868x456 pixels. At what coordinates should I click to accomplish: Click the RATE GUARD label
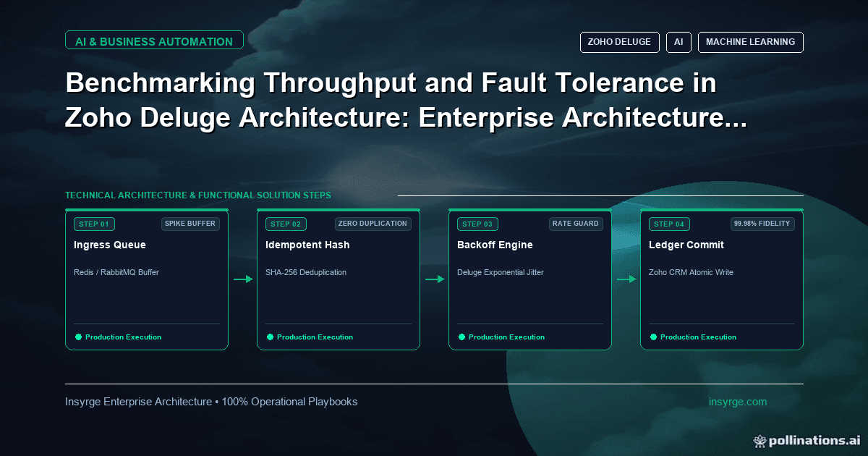point(576,224)
